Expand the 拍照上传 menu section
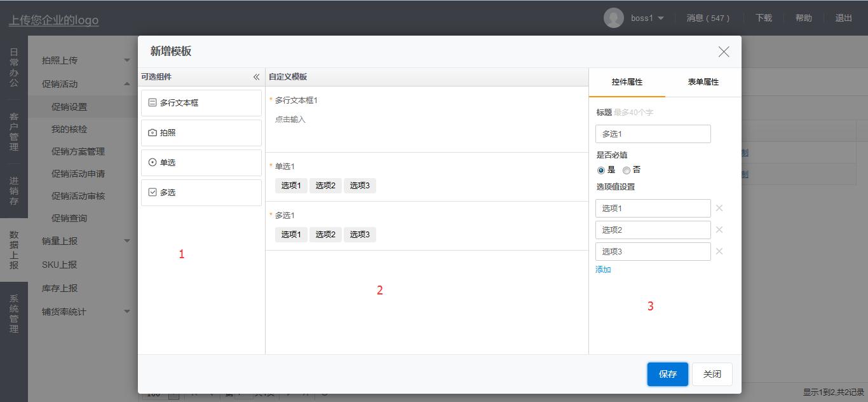 click(x=126, y=60)
